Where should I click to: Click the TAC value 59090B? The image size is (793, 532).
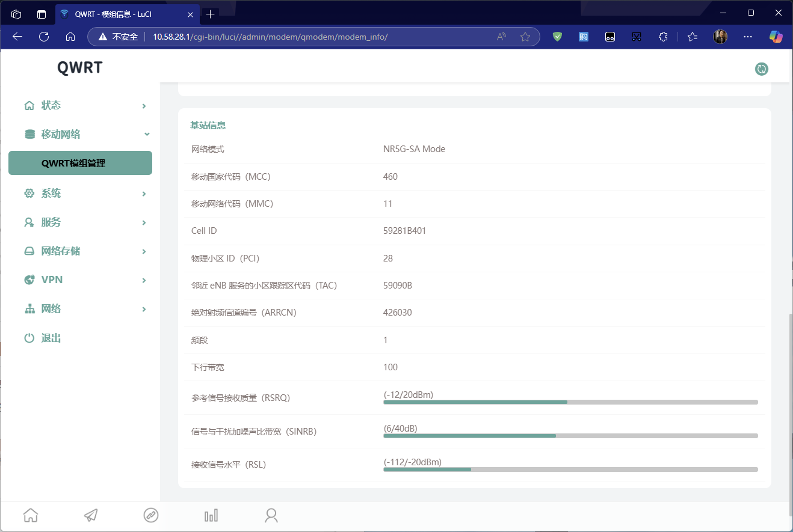point(397,285)
